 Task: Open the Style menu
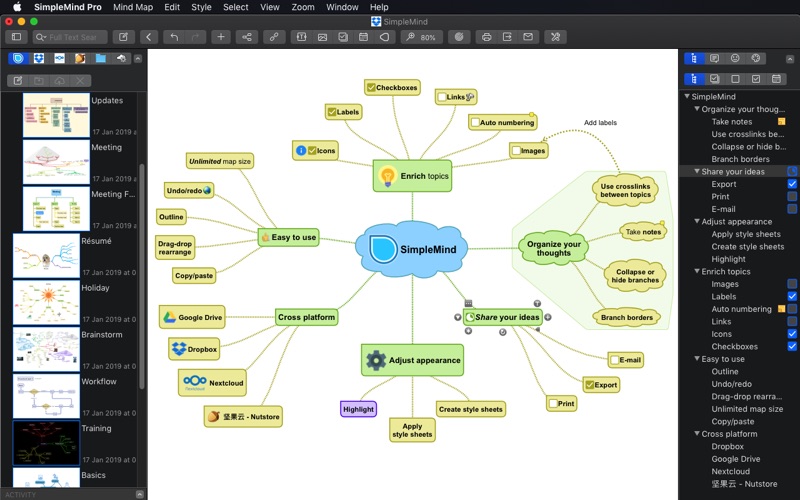201,7
